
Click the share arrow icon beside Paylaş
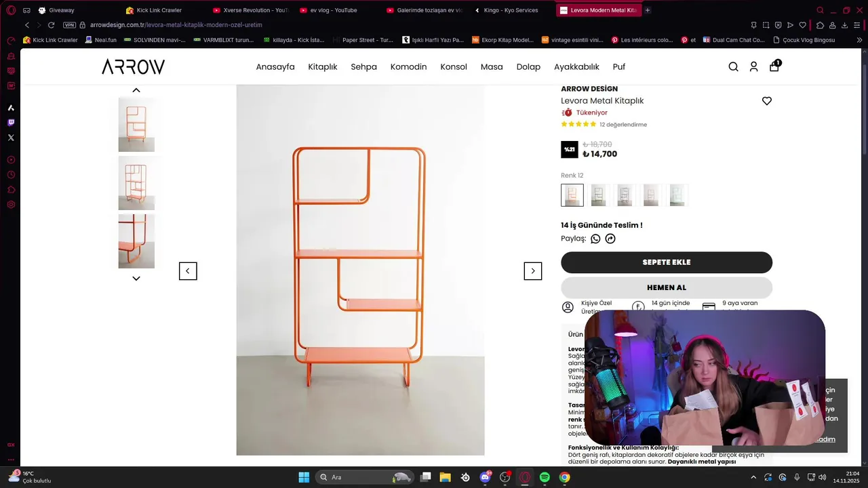pos(610,239)
